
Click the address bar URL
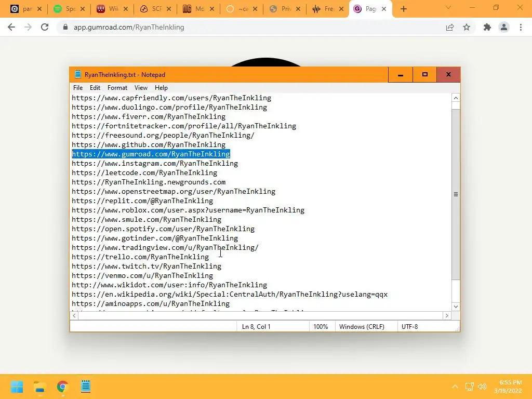[x=129, y=27]
